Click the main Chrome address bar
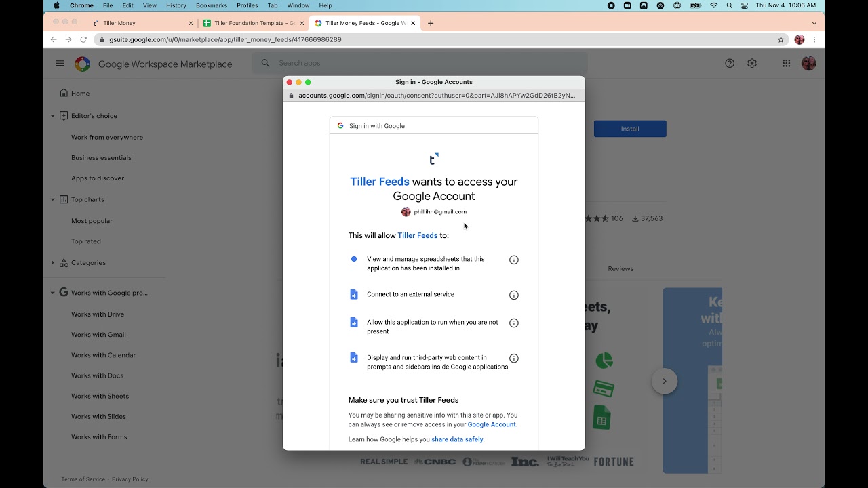 tap(434, 40)
